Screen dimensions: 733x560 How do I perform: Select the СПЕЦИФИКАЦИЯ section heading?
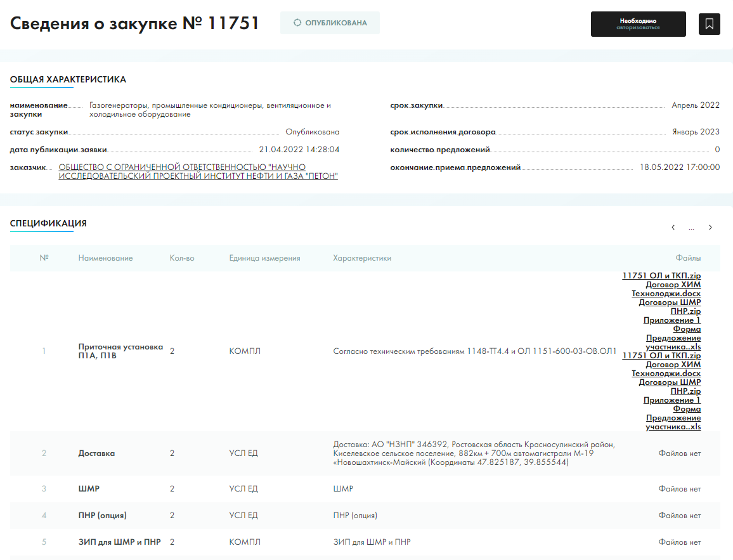coord(48,223)
